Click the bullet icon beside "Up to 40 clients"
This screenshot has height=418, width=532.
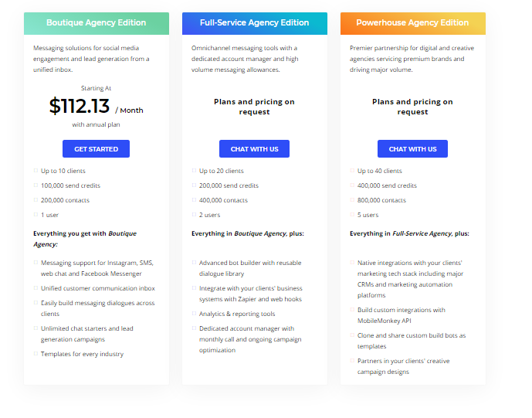click(x=352, y=171)
